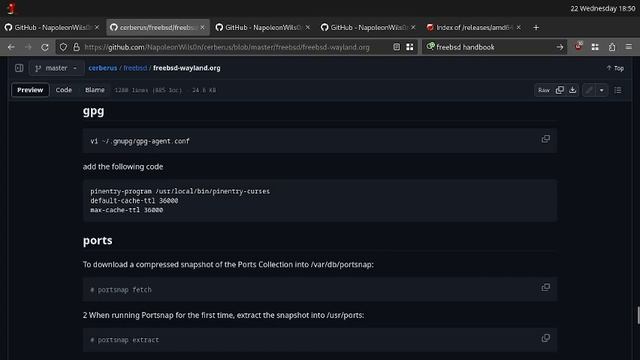Go back to the previous page

click(x=11, y=47)
